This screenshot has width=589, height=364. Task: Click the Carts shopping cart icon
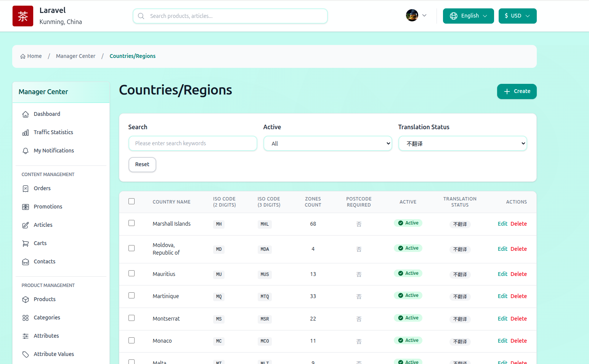(x=26, y=244)
